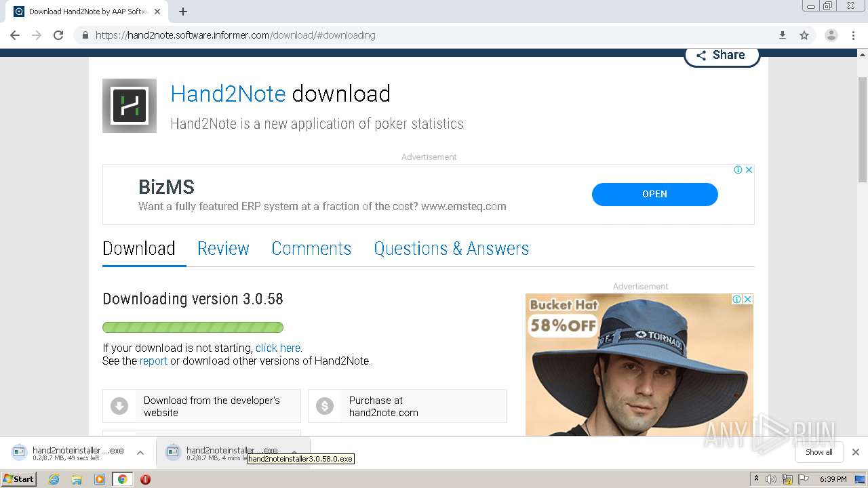Bookmark this page with the star

point(804,35)
